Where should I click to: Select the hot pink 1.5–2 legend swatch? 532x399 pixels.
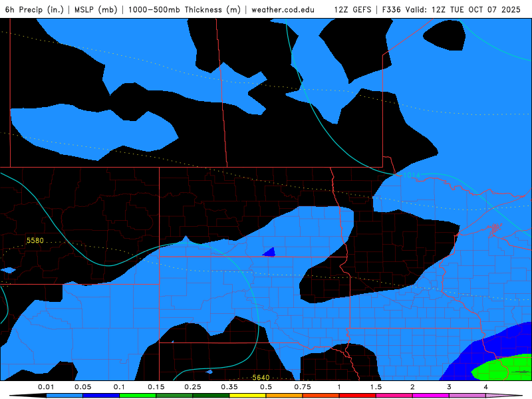(394, 396)
